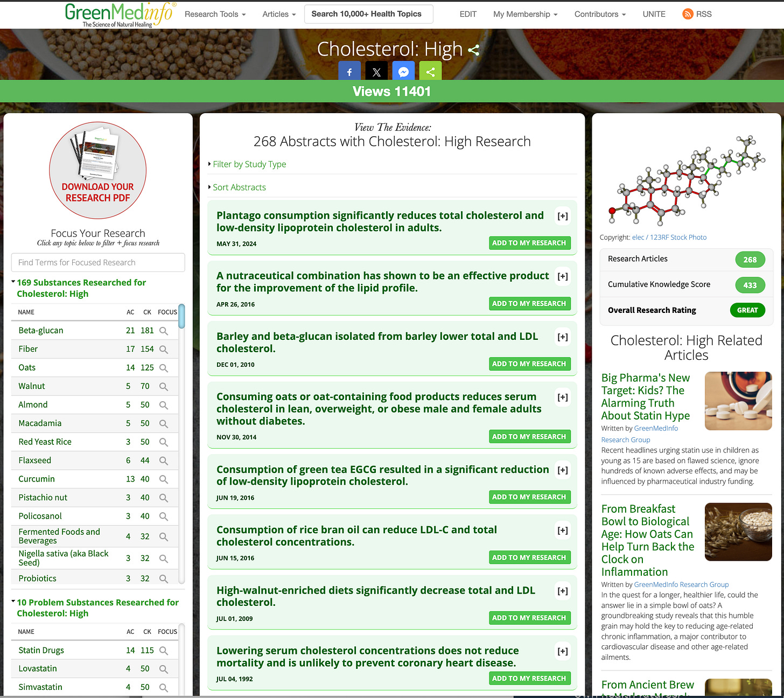This screenshot has height=698, width=784.
Task: Click Search 10,000+ Health Topics field
Action: [369, 14]
